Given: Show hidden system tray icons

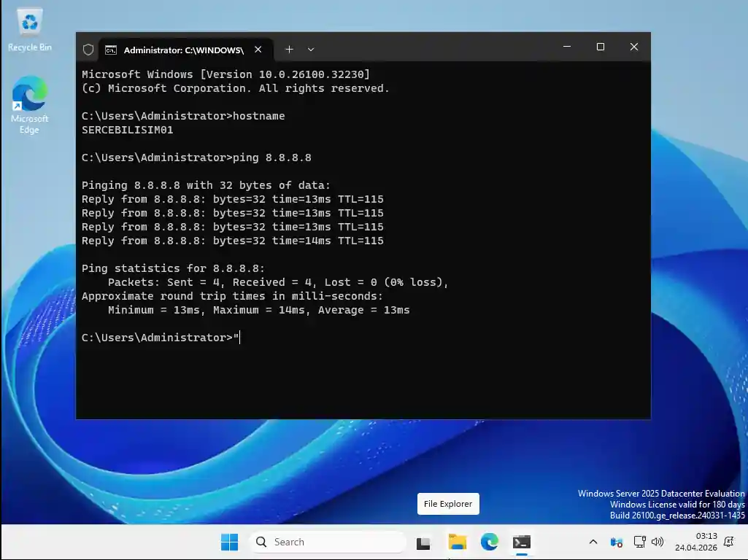Looking at the screenshot, I should point(593,542).
